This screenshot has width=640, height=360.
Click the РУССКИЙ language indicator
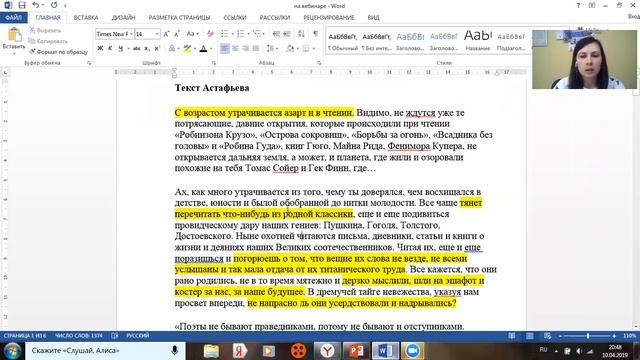tap(138, 336)
